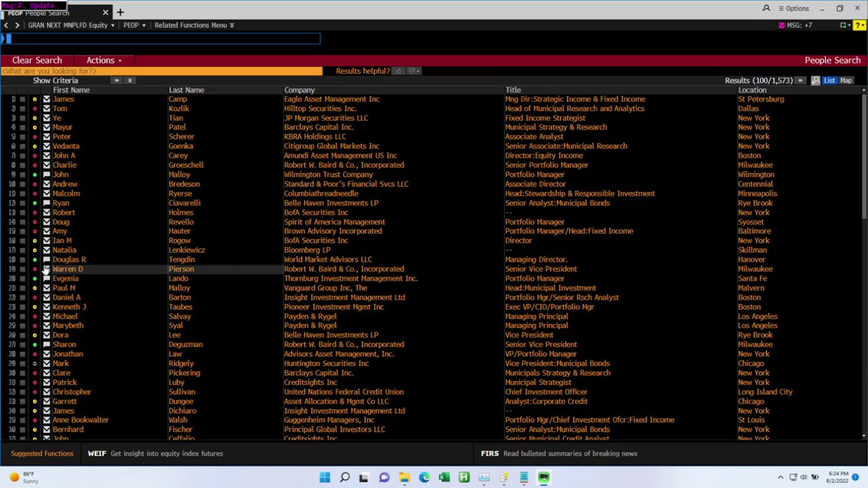Click the MSG: +7 message counter
This screenshot has height=488, width=868.
(x=800, y=25)
